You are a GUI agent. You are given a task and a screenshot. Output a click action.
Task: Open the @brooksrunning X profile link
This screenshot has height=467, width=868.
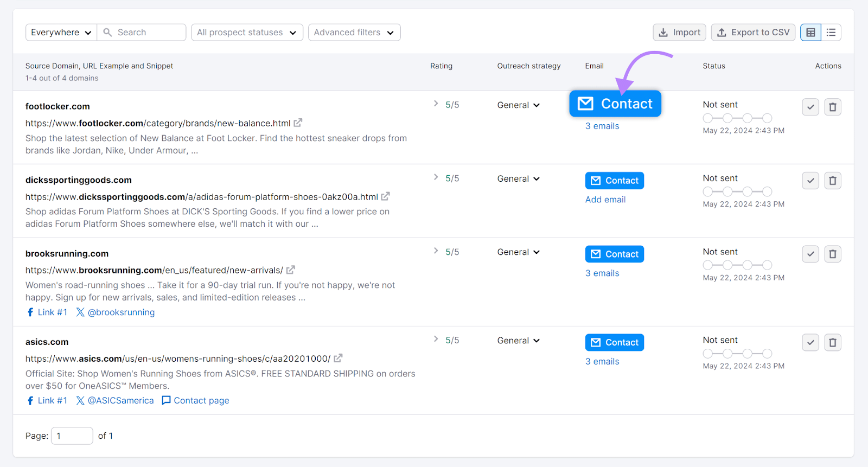116,312
